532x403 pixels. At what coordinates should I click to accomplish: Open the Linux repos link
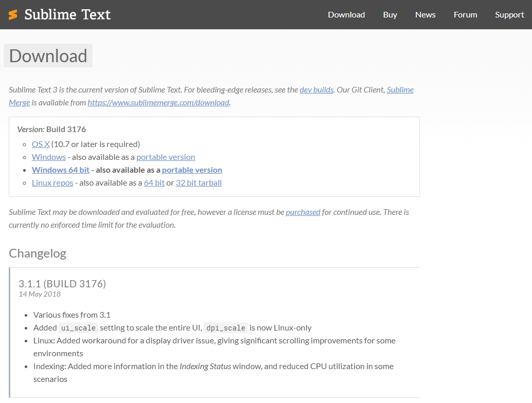52,183
